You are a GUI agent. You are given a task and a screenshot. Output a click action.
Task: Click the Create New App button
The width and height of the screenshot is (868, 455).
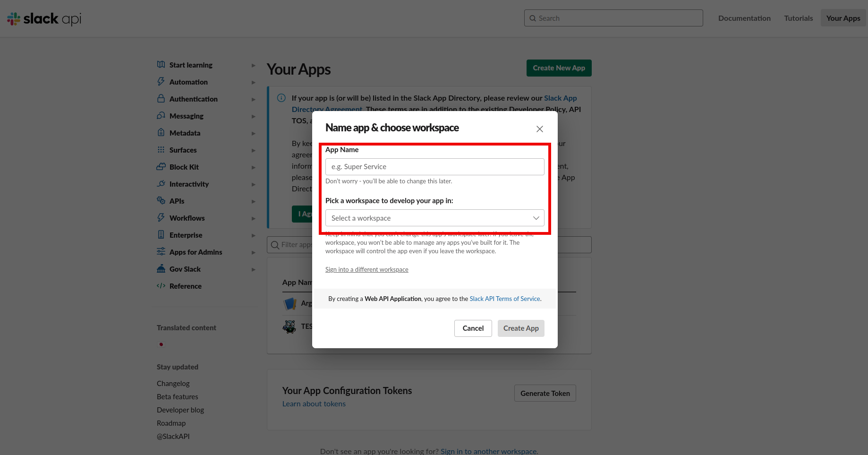[559, 68]
